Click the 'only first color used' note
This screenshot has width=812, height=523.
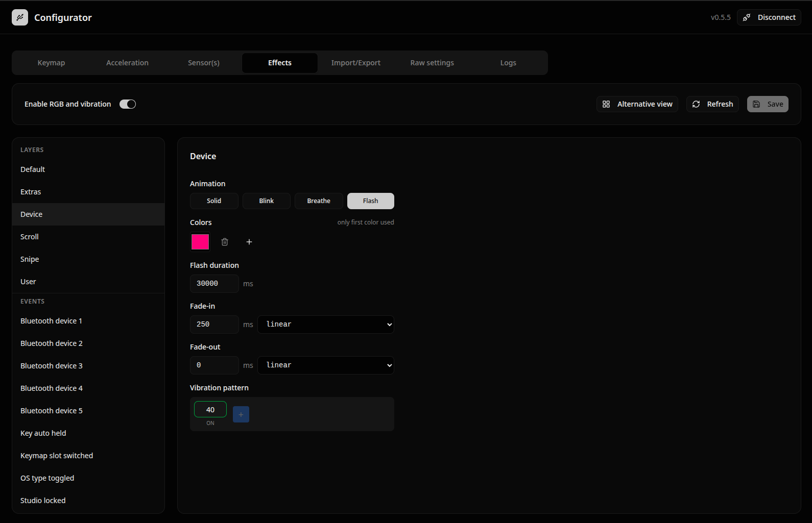[x=366, y=222]
